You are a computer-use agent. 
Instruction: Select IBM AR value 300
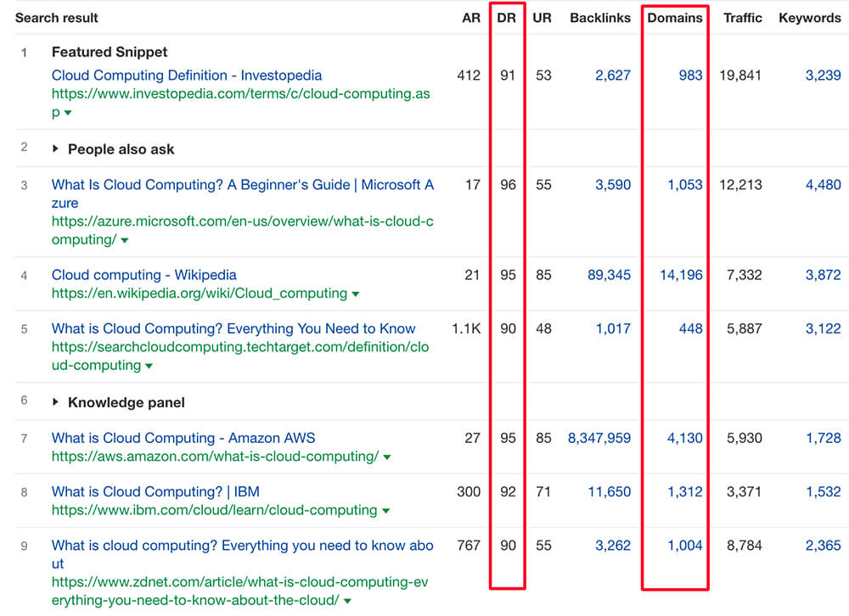469,491
